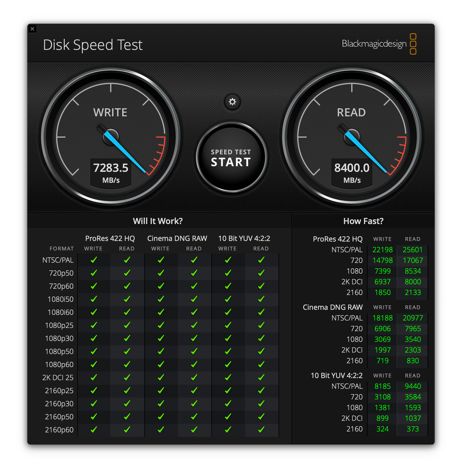Click the How Fast? heading
This screenshot has width=462, height=476.
(x=363, y=221)
